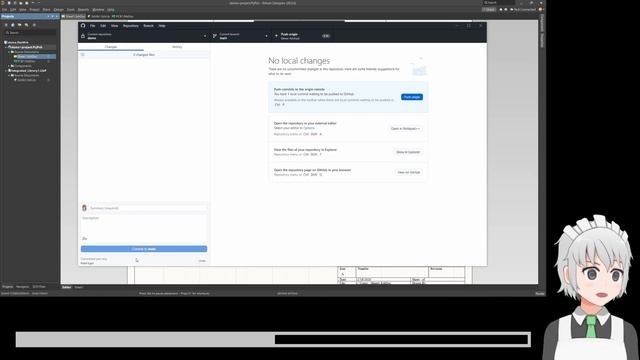Open the View menu in GitHub Desktop

114,26
